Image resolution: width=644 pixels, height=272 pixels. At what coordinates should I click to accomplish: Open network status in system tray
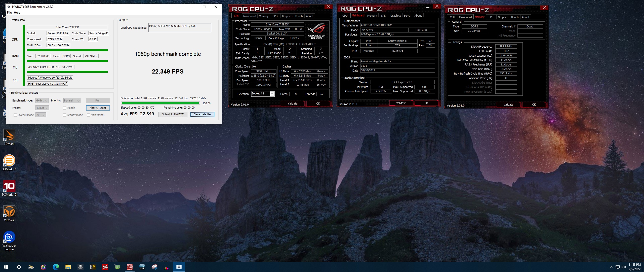click(617, 267)
